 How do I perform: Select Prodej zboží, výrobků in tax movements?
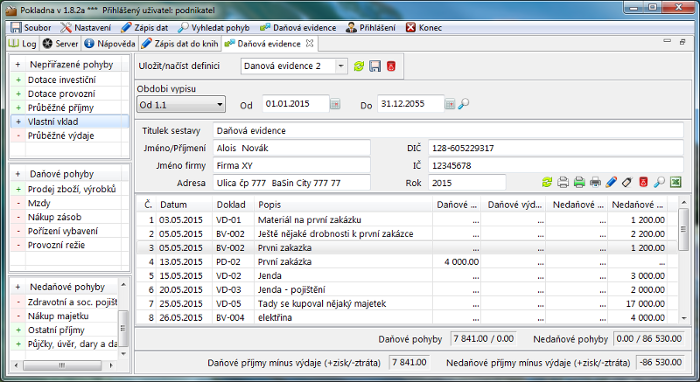70,189
